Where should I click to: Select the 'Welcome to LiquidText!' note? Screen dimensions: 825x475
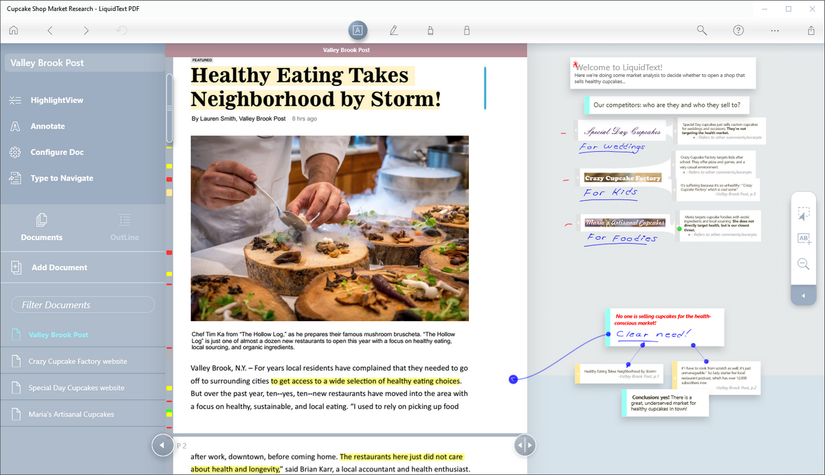pyautogui.click(x=663, y=73)
